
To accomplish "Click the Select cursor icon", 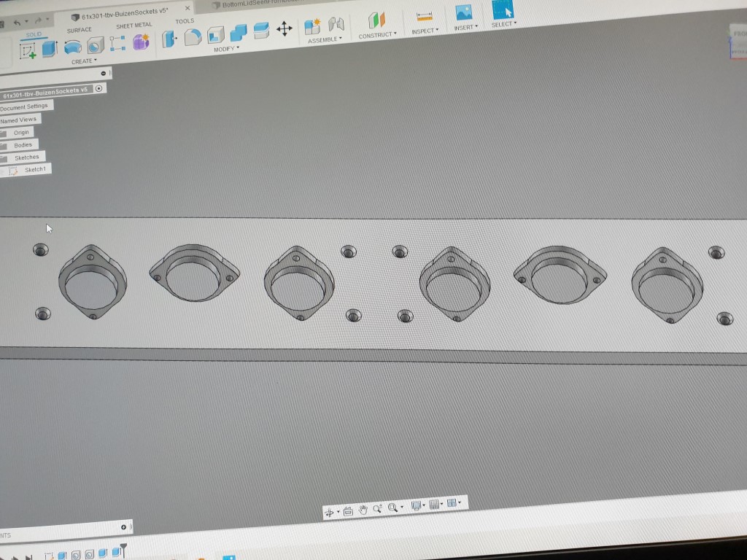I will (x=503, y=9).
